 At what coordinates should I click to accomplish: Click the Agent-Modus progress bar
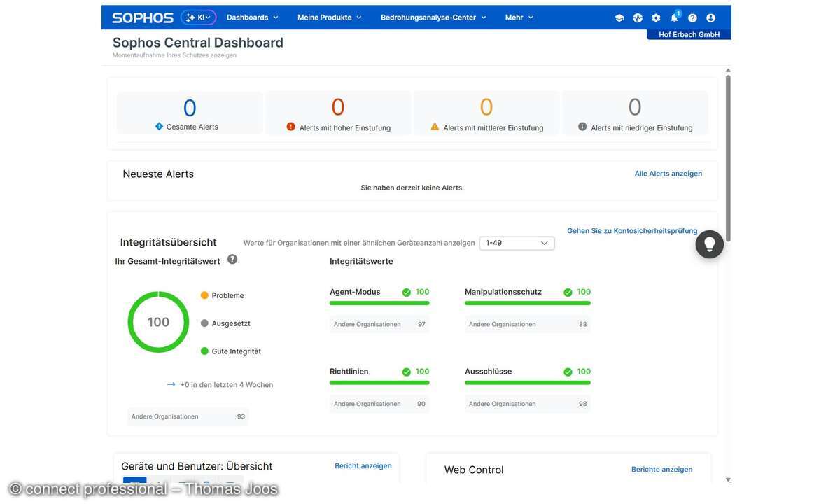tap(379, 303)
